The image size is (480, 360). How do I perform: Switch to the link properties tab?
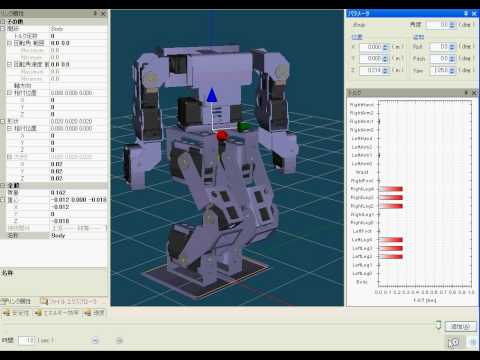(x=17, y=301)
